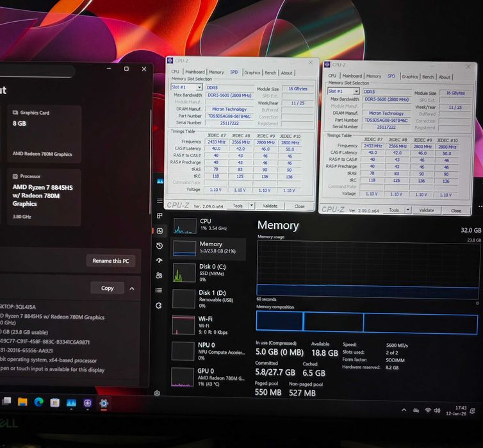Open File Explorer from the taskbar
The width and height of the screenshot is (483, 448).
[22, 402]
